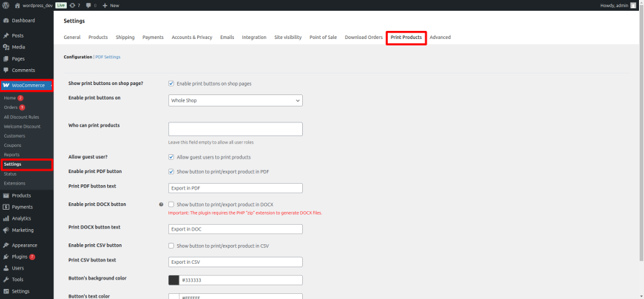Open All Discount Rules submenu link
Viewport: 644px width, 299px height.
tap(22, 117)
